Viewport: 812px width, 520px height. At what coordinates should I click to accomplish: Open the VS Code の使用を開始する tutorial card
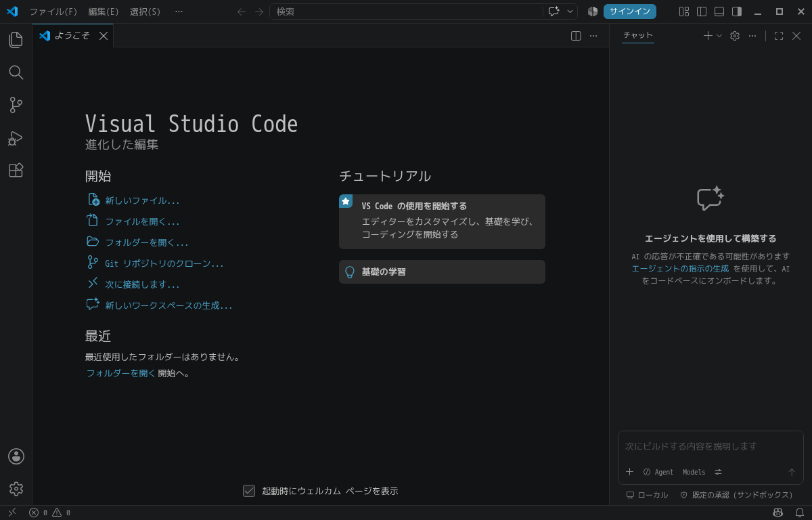442,221
